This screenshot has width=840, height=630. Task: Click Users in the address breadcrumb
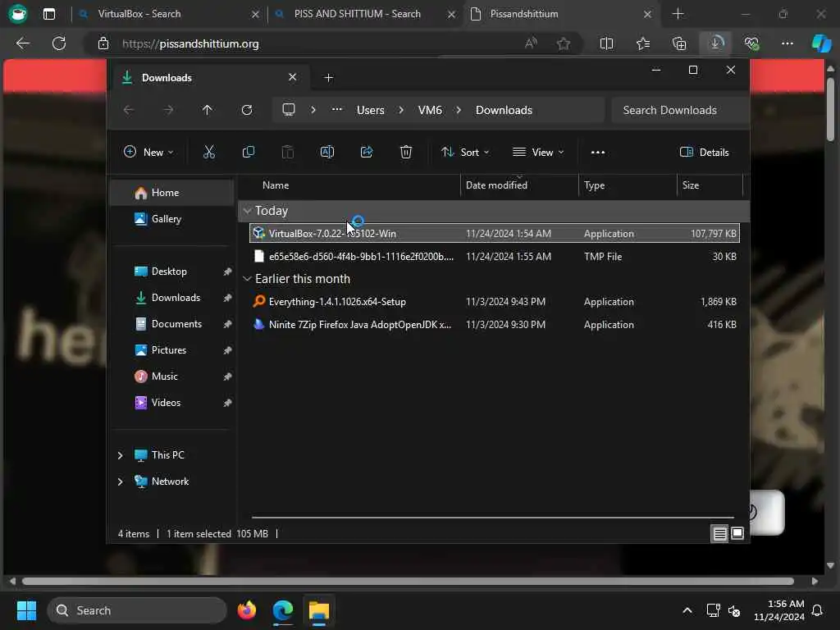tap(371, 110)
